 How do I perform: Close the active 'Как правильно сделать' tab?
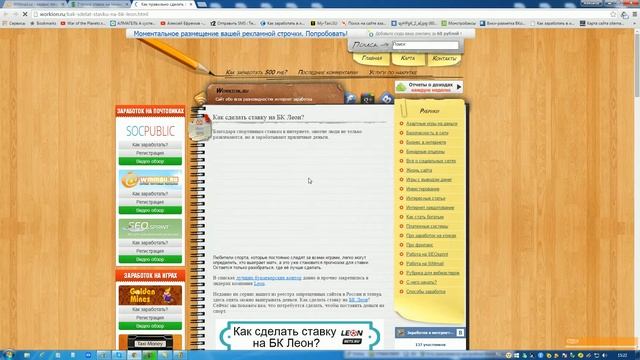(x=191, y=4)
